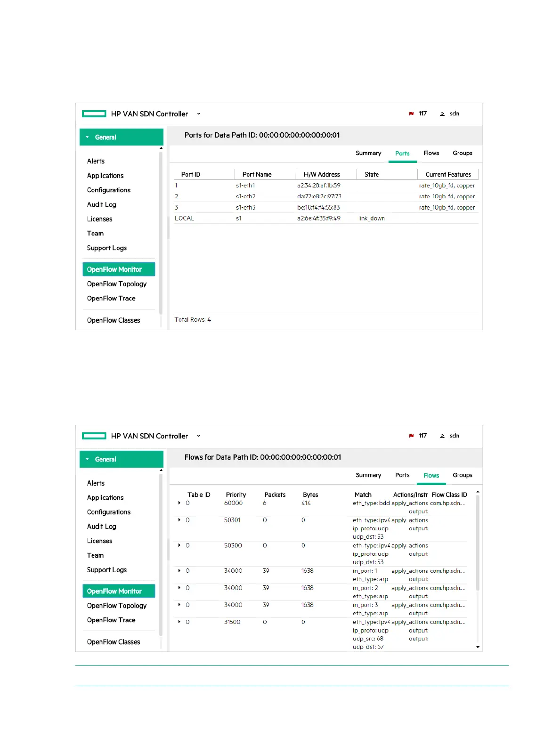Click Ports page sidebar scroll up arrow
This screenshot has width=560, height=746.
pyautogui.click(x=161, y=148)
